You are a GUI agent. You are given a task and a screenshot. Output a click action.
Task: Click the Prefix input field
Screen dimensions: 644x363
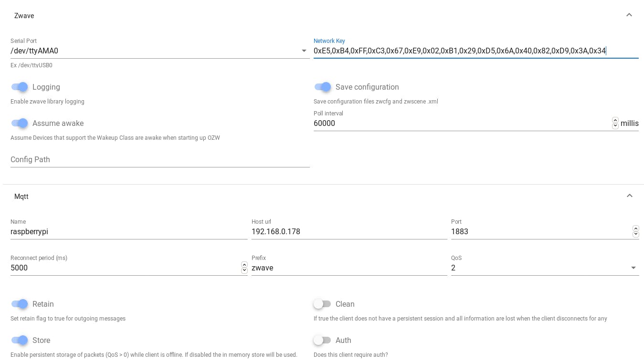click(x=349, y=268)
